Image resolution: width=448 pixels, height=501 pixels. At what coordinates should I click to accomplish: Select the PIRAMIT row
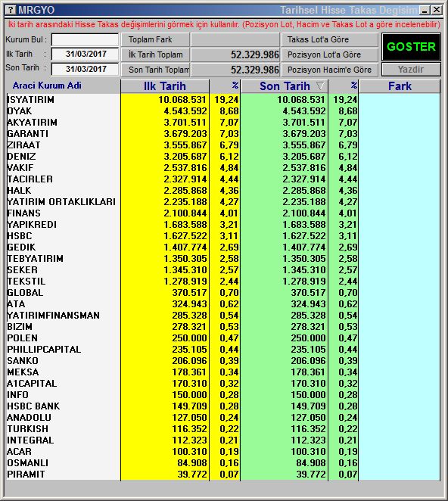tap(223, 475)
